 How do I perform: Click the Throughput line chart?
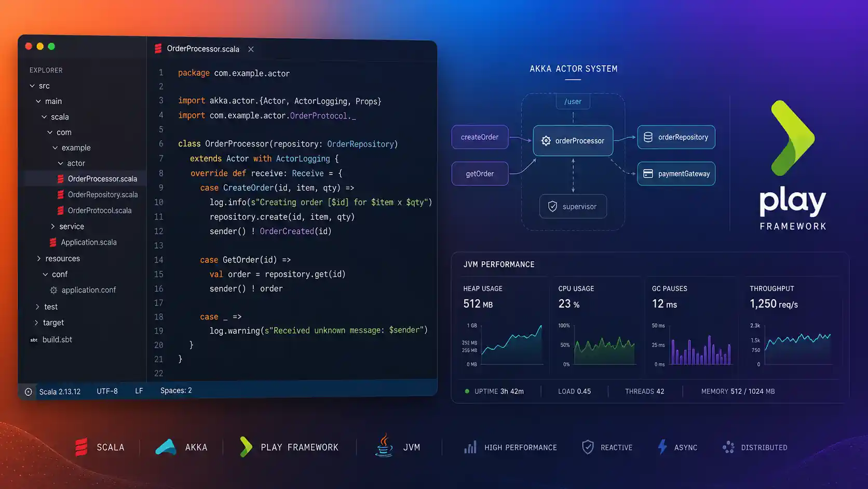coord(798,345)
